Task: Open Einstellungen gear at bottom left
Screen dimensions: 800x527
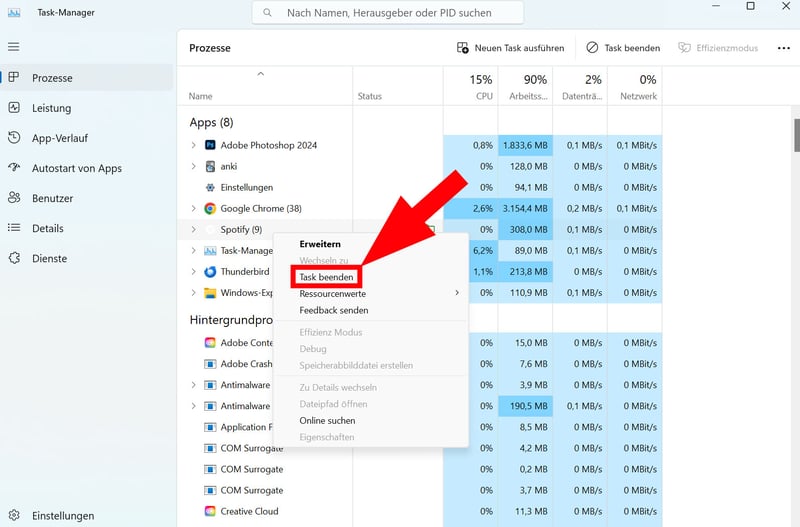Action: coord(14,516)
